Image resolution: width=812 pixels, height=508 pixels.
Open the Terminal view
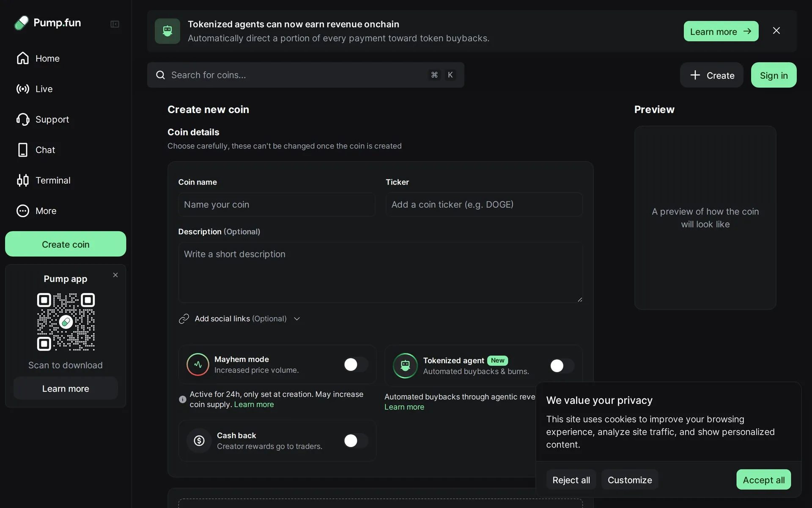66,180
